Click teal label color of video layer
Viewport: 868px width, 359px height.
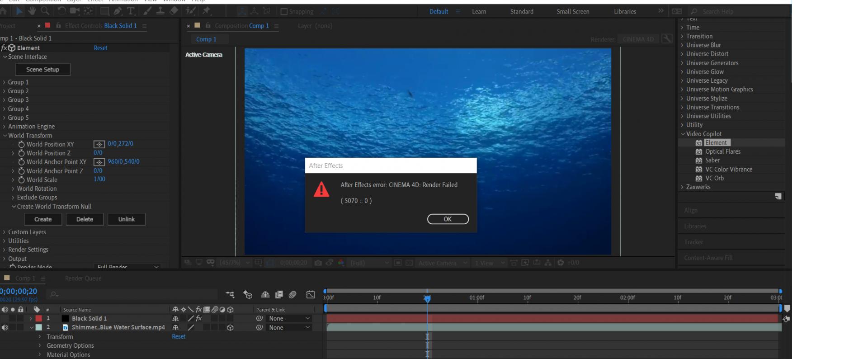click(39, 327)
